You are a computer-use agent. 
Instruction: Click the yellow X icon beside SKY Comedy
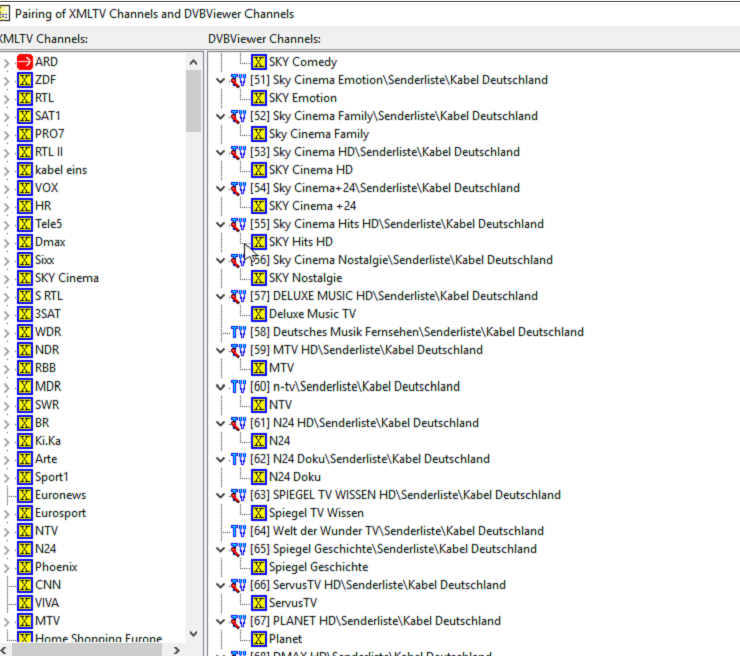coord(259,62)
